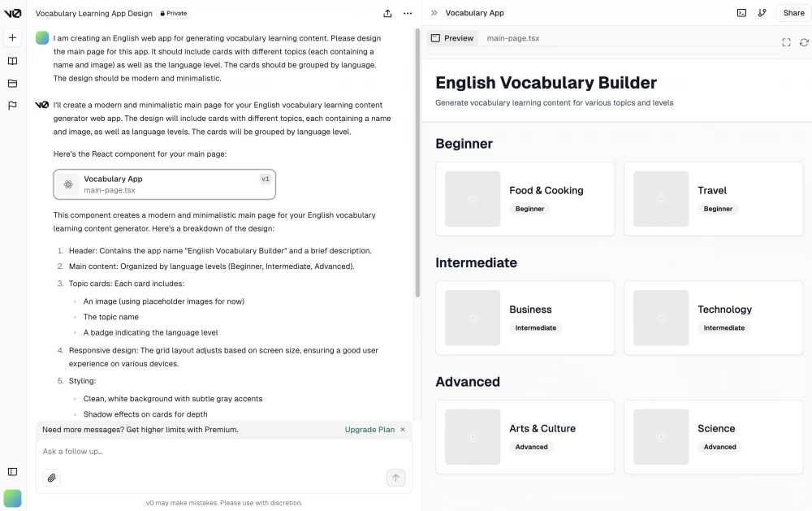The height and width of the screenshot is (511, 812).
Task: Start a new chat with the plus icon
Action: click(x=12, y=37)
